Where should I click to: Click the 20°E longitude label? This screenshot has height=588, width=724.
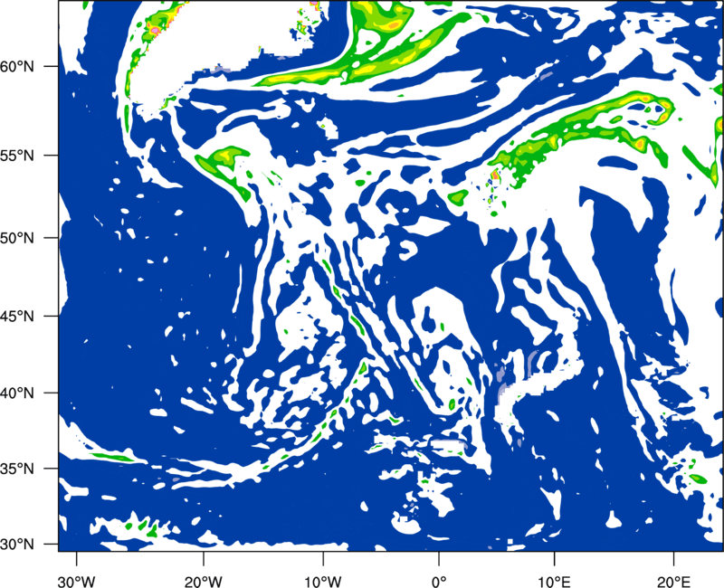click(673, 582)
